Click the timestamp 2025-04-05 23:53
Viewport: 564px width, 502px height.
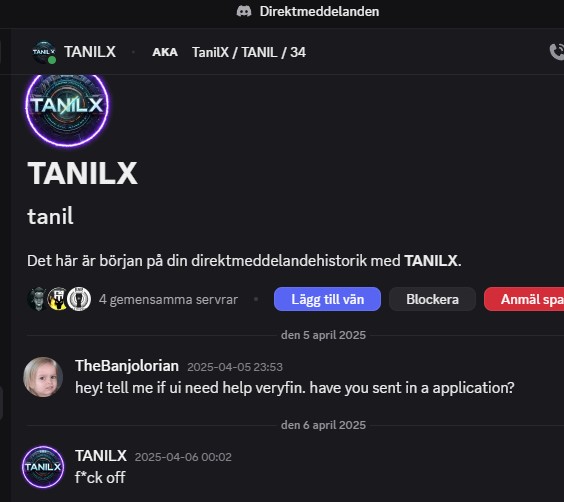point(235,367)
